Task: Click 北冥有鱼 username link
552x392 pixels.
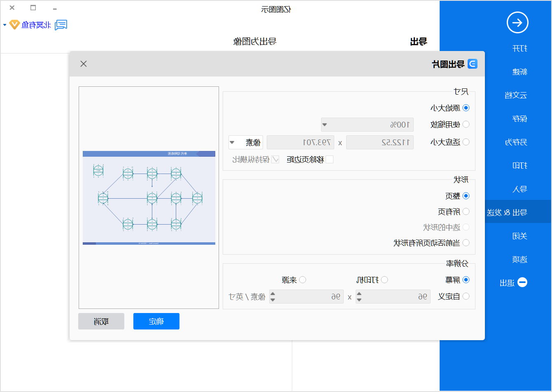Action: coord(37,25)
